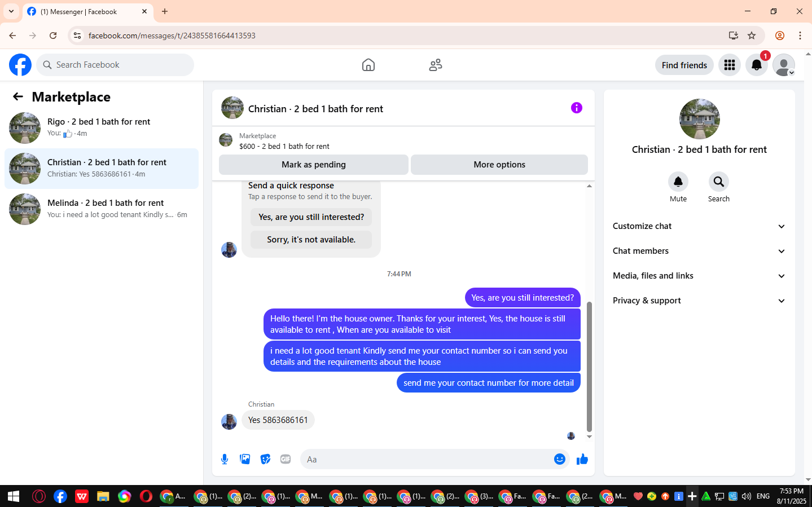Open the notifications bell
812x507 pixels.
(757, 65)
